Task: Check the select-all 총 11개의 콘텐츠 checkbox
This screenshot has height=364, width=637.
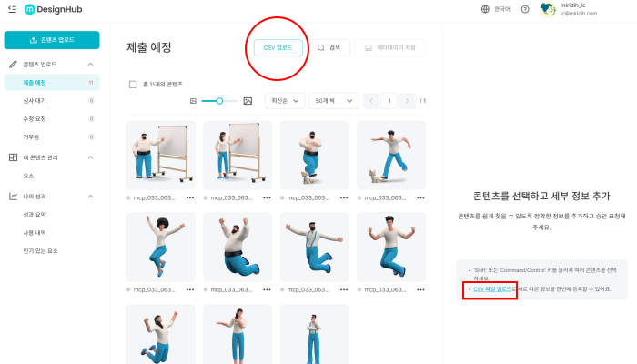Action: pyautogui.click(x=133, y=84)
